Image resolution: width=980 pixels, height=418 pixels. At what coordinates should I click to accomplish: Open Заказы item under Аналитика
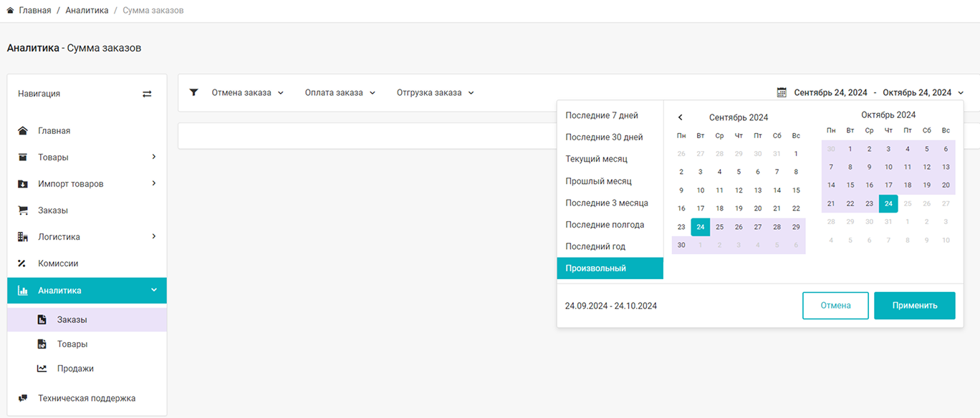point(87,320)
